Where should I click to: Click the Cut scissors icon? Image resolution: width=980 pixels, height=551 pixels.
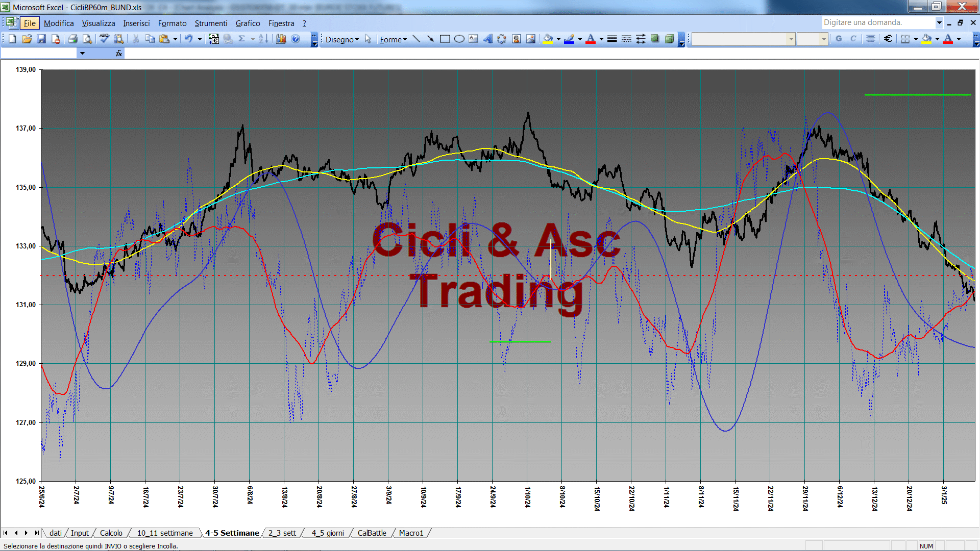[136, 39]
